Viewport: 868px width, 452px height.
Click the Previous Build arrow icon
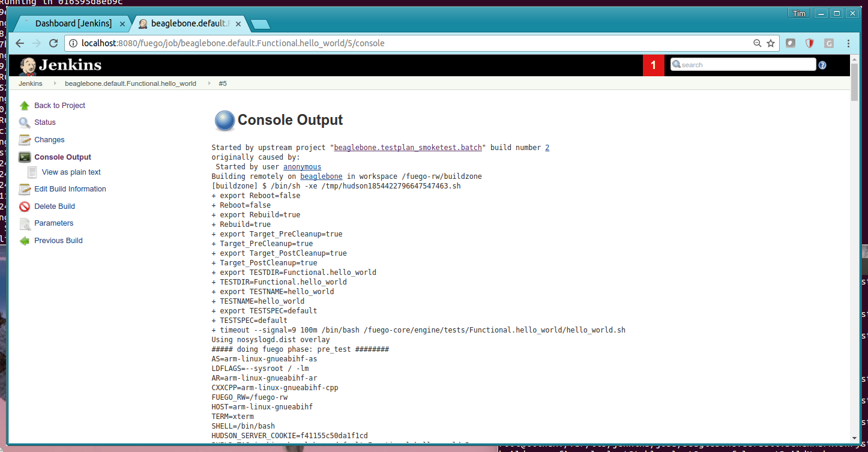25,241
